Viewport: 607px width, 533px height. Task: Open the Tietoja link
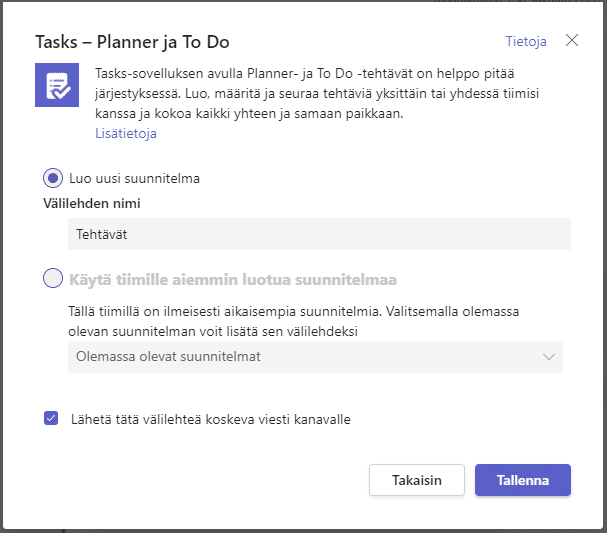click(x=526, y=41)
